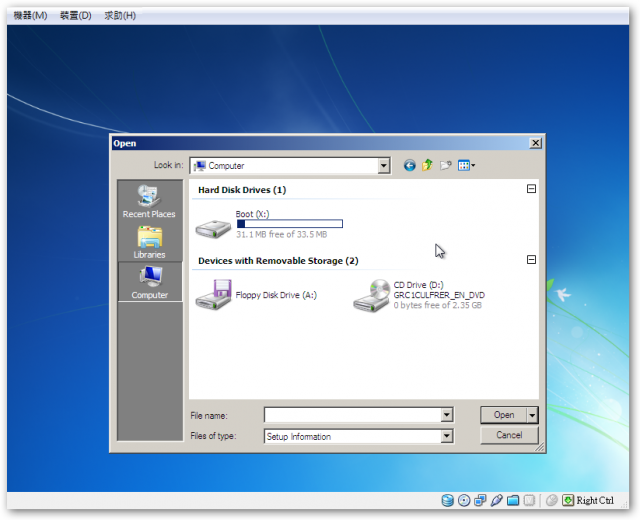Collapse the Hard Disk Drives group
640x520 pixels.
(x=531, y=189)
